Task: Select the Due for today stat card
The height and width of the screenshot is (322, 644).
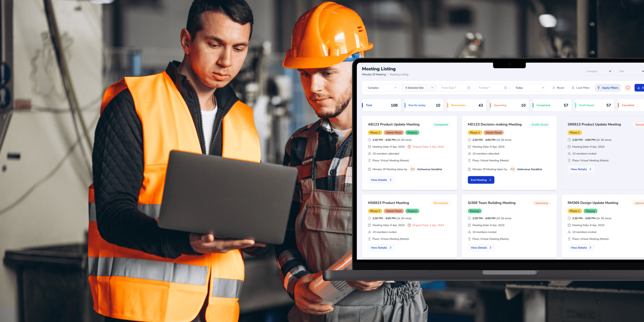Action: [x=424, y=105]
